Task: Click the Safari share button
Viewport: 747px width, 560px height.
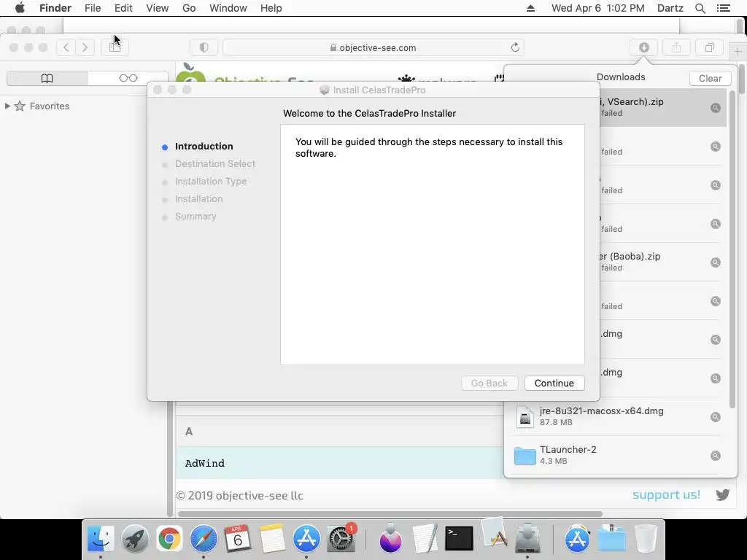Action: click(x=676, y=47)
